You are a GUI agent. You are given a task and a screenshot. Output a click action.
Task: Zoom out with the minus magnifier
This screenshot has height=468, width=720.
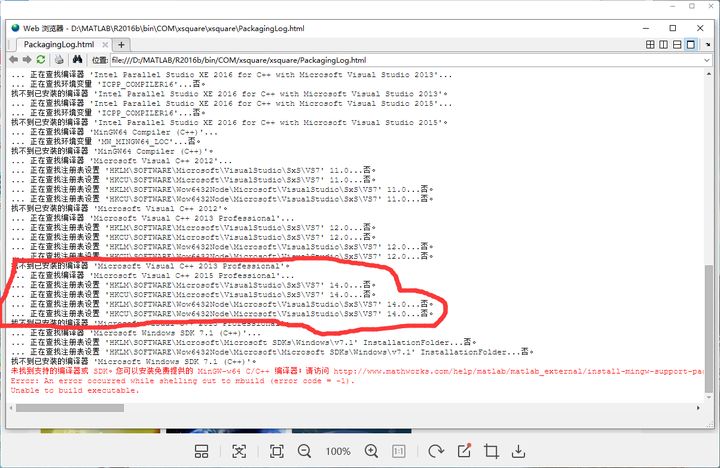(304, 451)
